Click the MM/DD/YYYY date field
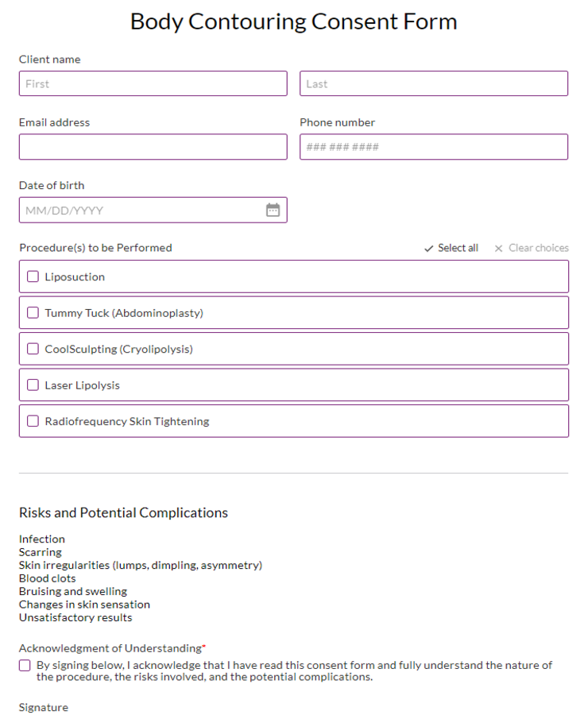Screen dimensions: 588x715 tap(143, 209)
